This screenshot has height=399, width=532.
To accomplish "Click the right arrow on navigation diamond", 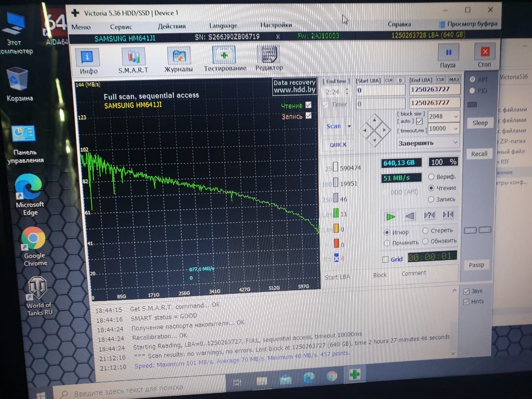I will click(384, 130).
